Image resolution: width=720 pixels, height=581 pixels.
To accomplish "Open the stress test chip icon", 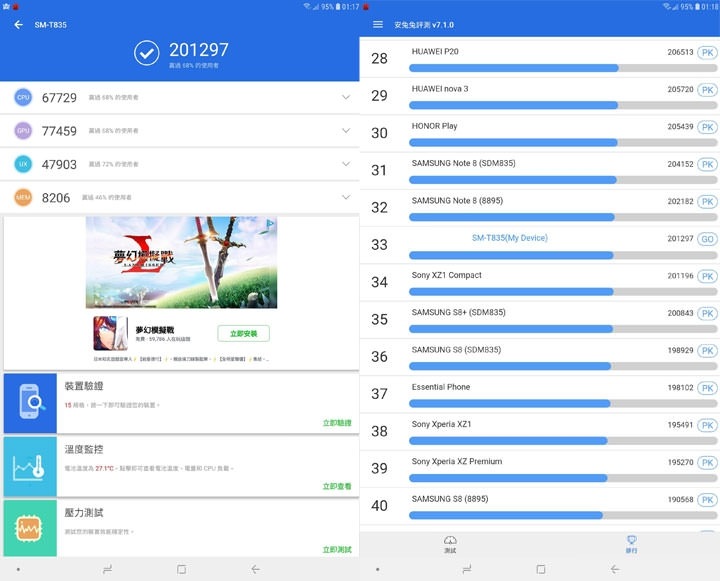I will click(30, 528).
